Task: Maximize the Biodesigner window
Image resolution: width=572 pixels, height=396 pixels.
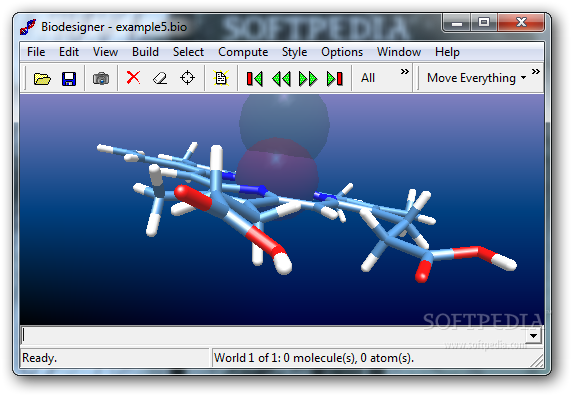Action: [x=484, y=23]
